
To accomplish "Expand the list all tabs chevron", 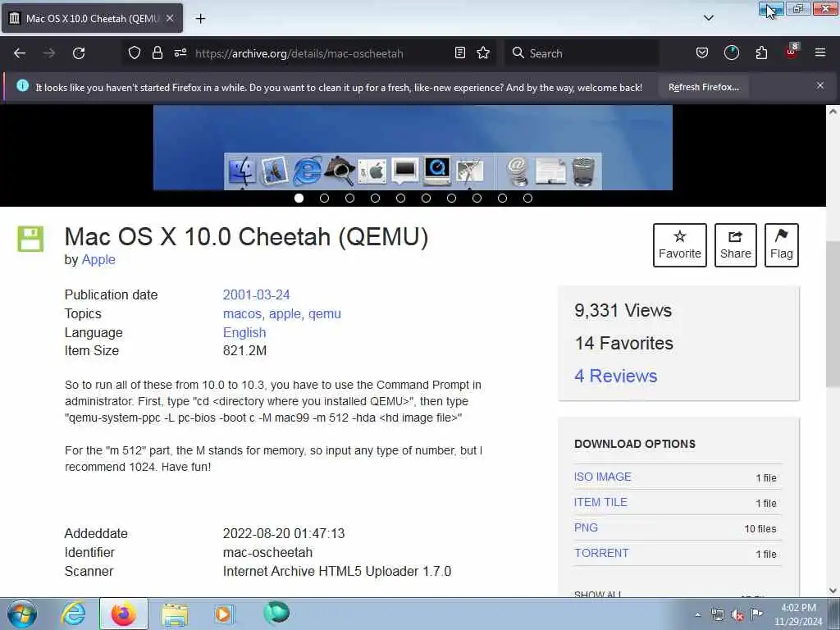I will 708,18.
